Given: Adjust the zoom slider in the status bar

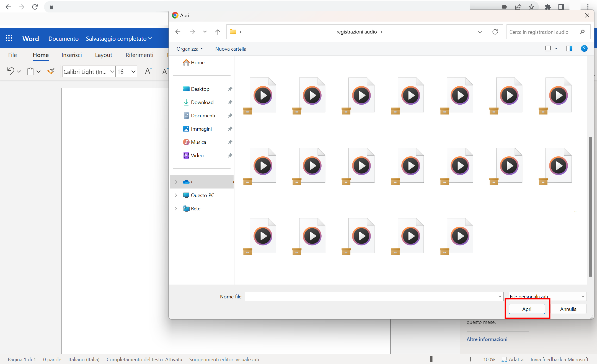Looking at the screenshot, I should click(x=431, y=359).
